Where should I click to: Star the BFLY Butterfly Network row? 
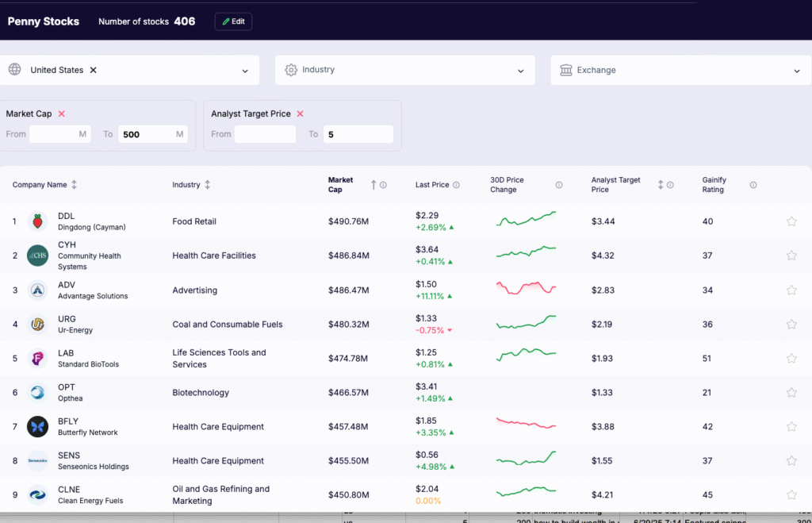tap(791, 427)
